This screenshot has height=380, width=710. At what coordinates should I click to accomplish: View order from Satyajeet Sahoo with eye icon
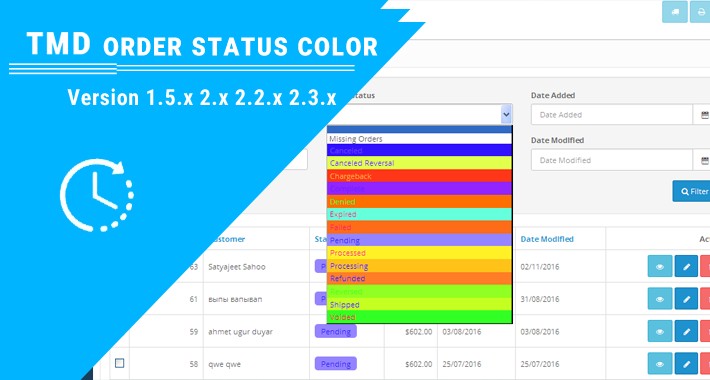(x=660, y=266)
